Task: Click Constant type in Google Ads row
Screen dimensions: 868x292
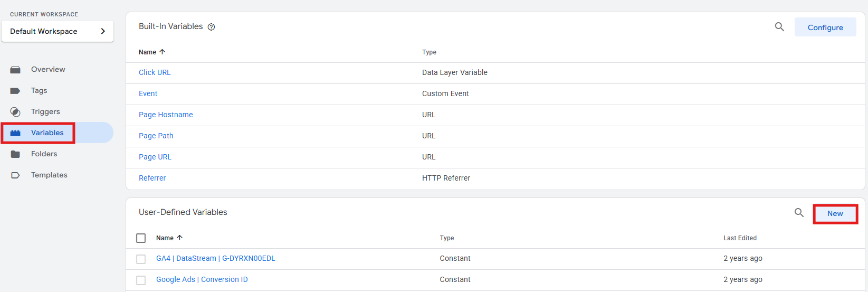Action: pyautogui.click(x=455, y=279)
